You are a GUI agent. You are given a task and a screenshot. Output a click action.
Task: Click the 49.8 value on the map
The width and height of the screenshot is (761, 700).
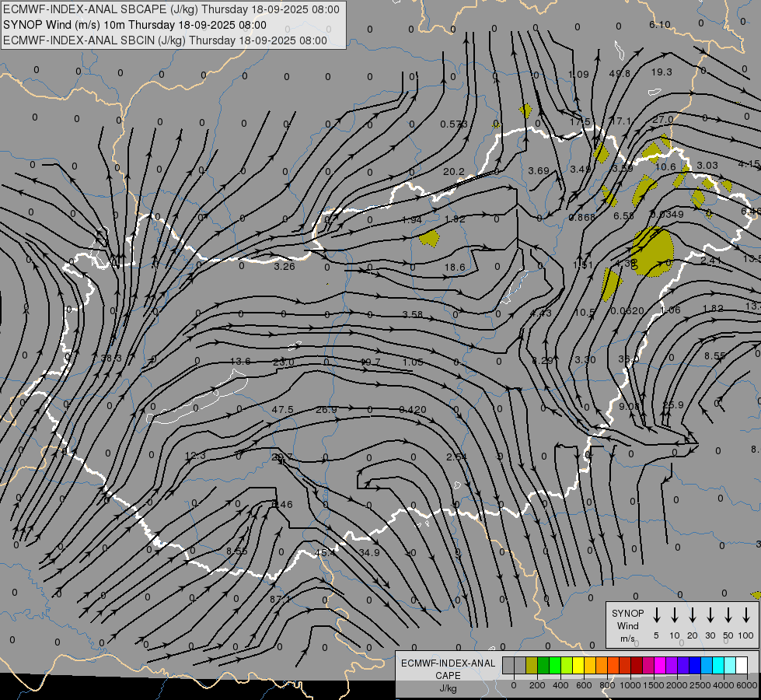tap(620, 73)
